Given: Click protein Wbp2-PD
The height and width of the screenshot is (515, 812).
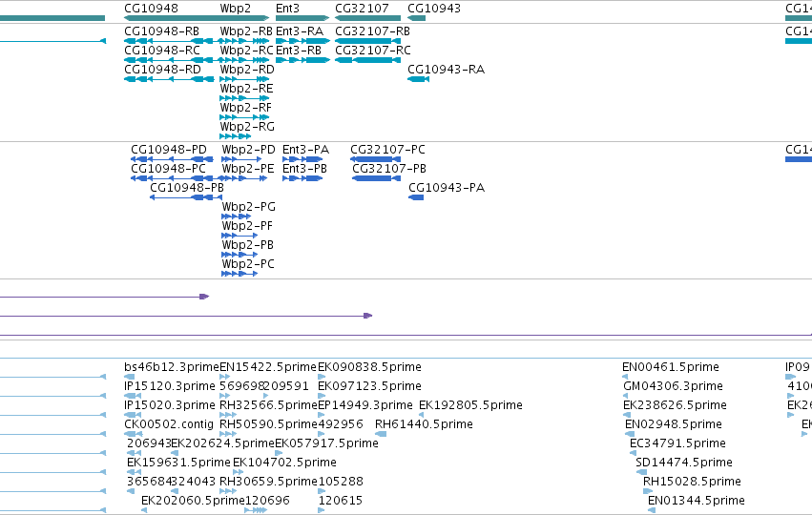Looking at the screenshot, I should (249, 150).
